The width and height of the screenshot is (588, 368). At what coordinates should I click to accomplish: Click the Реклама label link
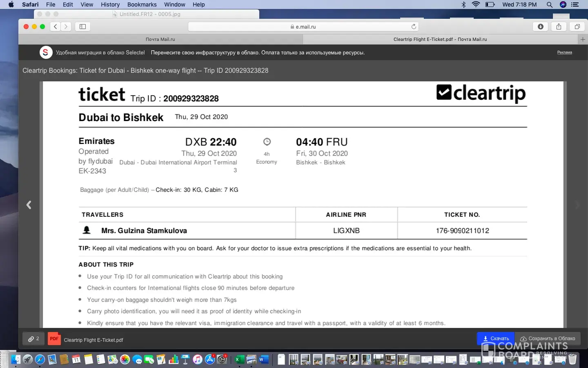(565, 52)
